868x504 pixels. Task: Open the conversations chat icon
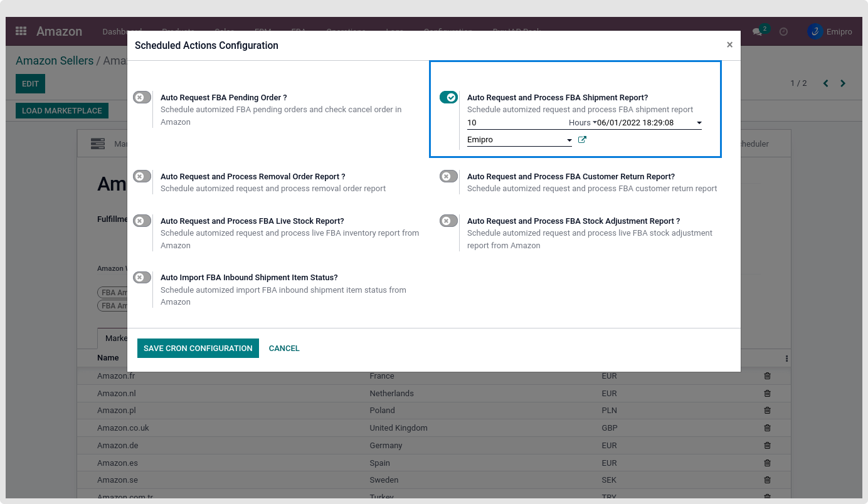[758, 31]
